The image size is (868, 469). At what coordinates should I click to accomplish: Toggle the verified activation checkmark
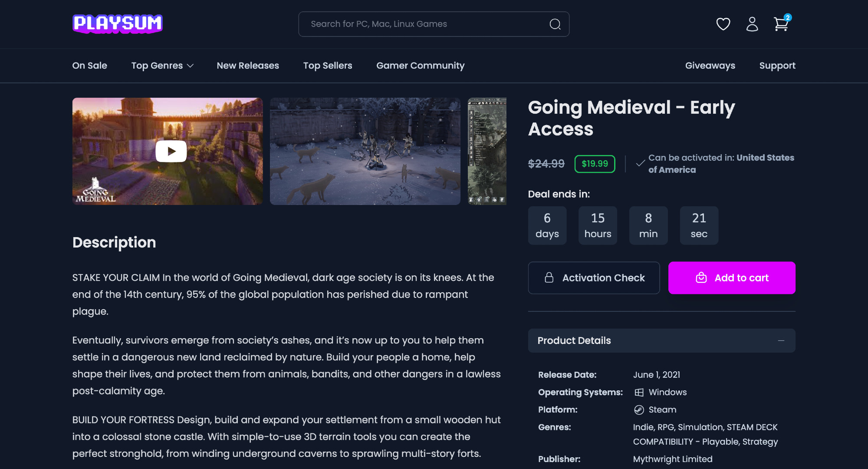(x=639, y=163)
